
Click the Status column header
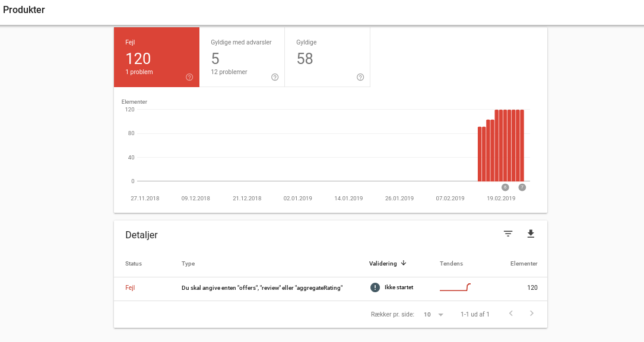point(134,264)
